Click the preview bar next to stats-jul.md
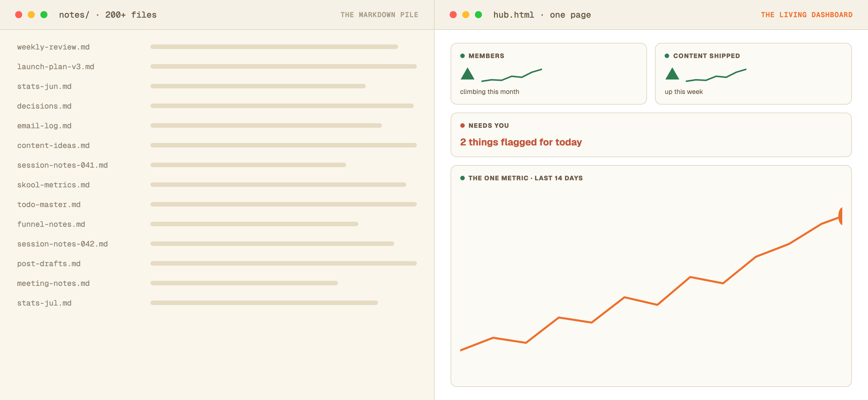The image size is (868, 400). click(264, 303)
